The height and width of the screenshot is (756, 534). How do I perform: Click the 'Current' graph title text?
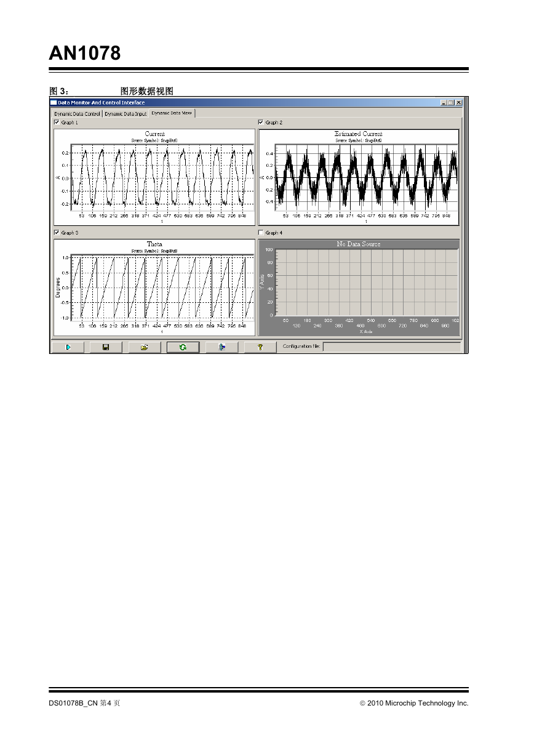pos(154,134)
